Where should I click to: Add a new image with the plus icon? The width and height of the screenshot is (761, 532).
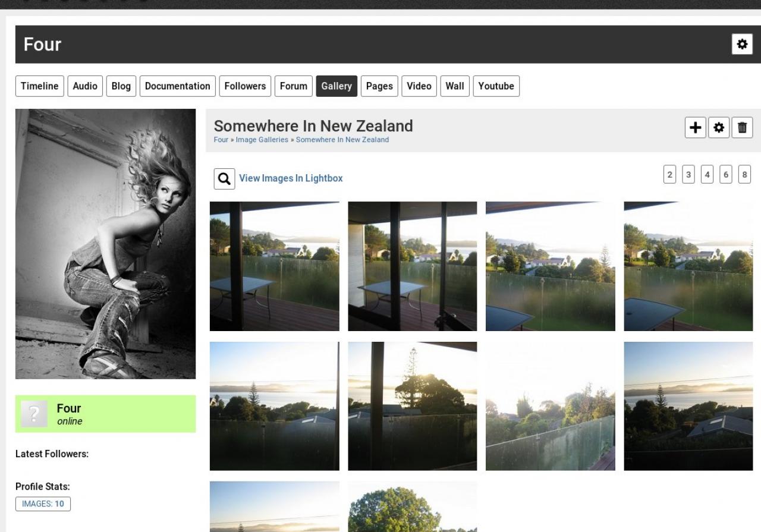coord(696,127)
